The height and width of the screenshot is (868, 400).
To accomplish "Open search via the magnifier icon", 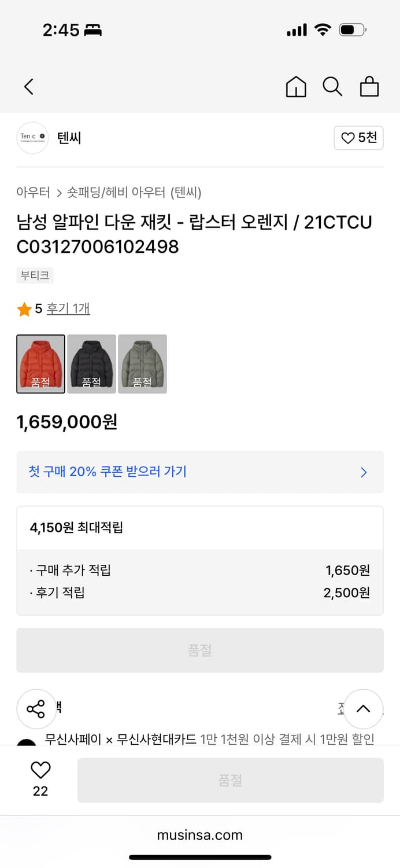I will [332, 86].
